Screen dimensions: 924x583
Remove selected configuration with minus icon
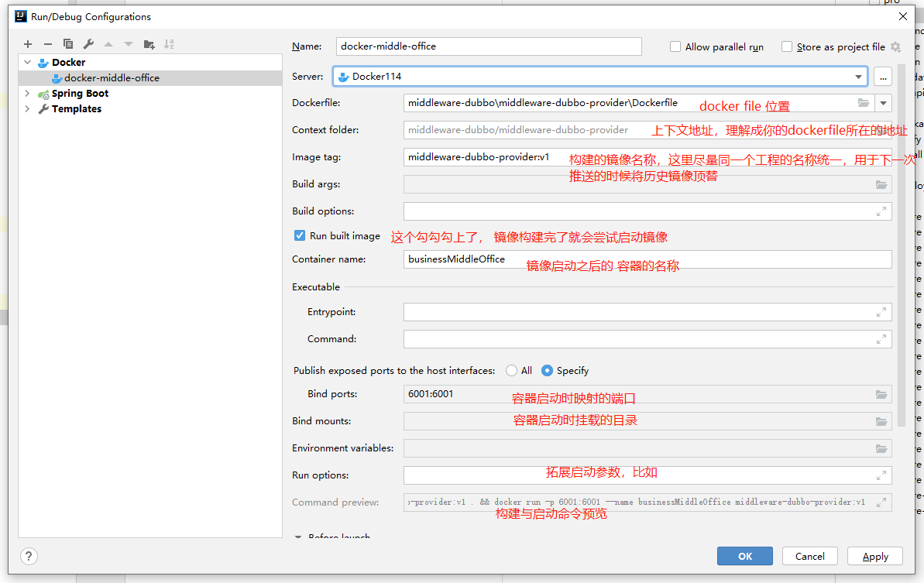point(48,44)
